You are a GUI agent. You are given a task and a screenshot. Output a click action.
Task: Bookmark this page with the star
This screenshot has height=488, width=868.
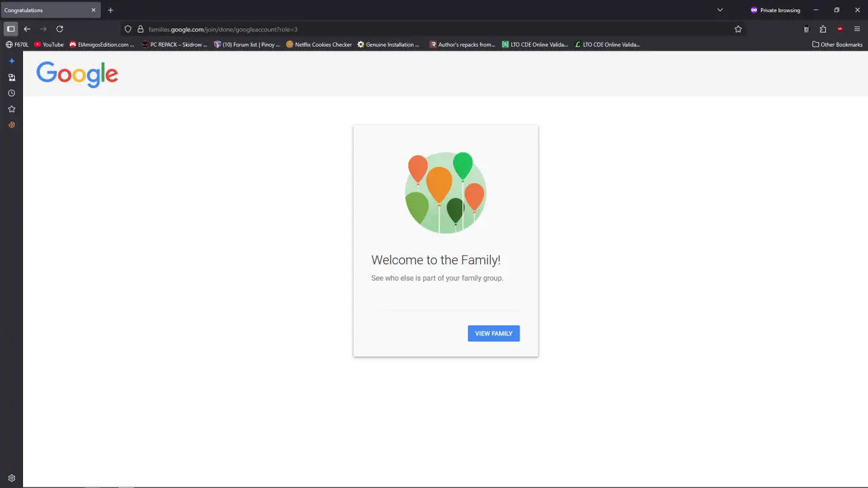click(738, 29)
